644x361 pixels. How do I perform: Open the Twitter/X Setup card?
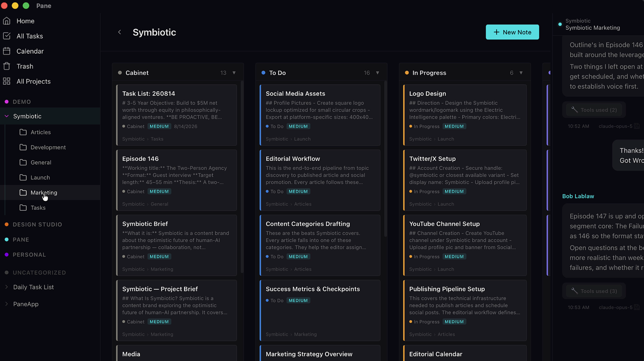click(465, 180)
